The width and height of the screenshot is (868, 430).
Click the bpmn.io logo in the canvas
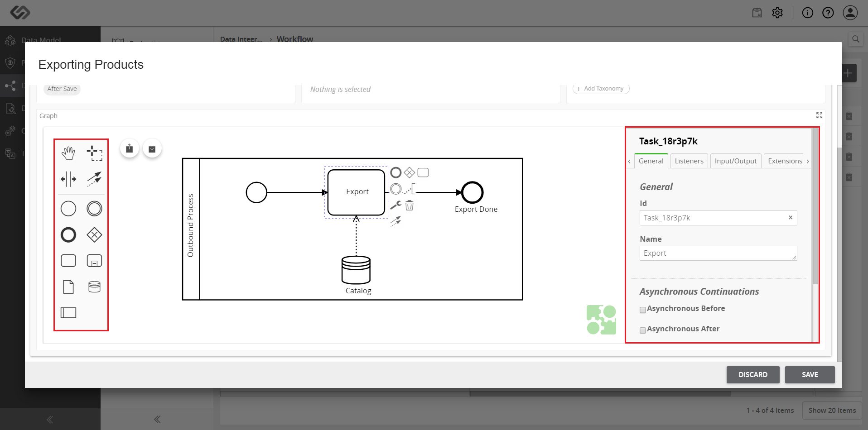click(x=601, y=320)
